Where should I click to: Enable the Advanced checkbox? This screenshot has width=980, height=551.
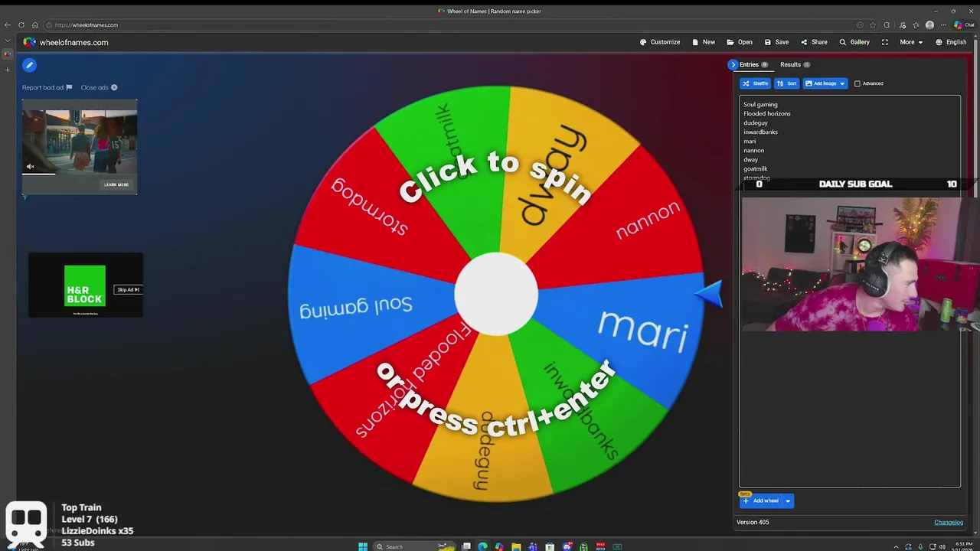tap(857, 83)
